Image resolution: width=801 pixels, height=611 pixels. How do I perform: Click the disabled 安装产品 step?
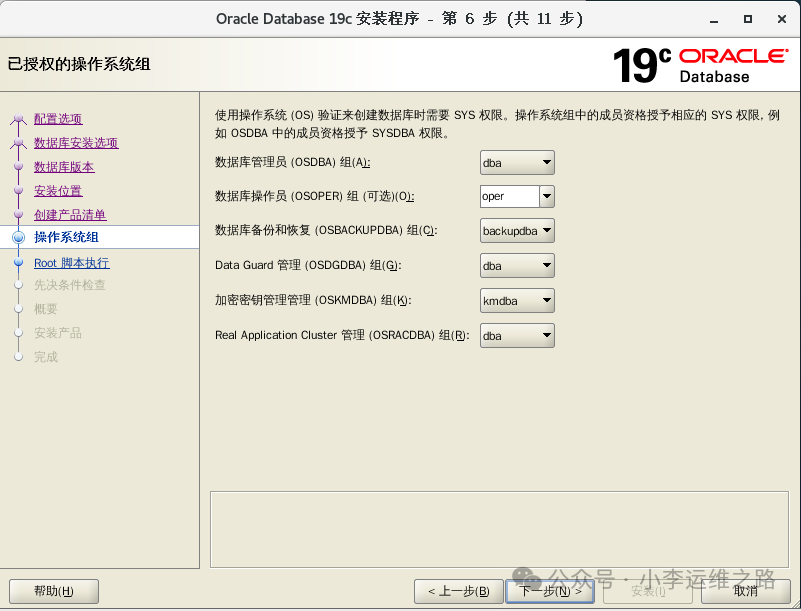tap(58, 333)
